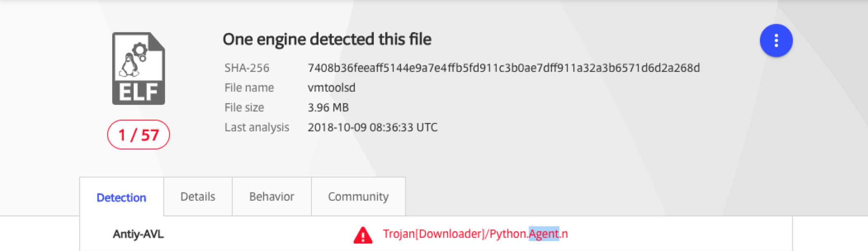Click the last analysis timestamp value
The image size is (868, 251).
372,127
